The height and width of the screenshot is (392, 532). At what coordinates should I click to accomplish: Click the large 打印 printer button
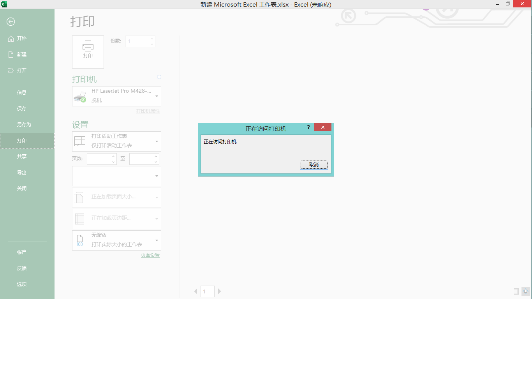coord(88,52)
